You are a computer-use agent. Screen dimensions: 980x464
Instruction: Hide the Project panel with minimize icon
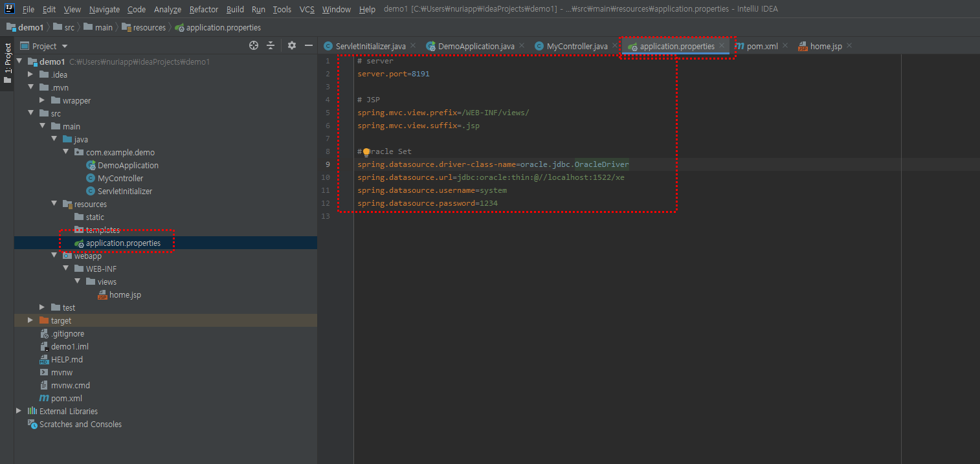(309, 45)
